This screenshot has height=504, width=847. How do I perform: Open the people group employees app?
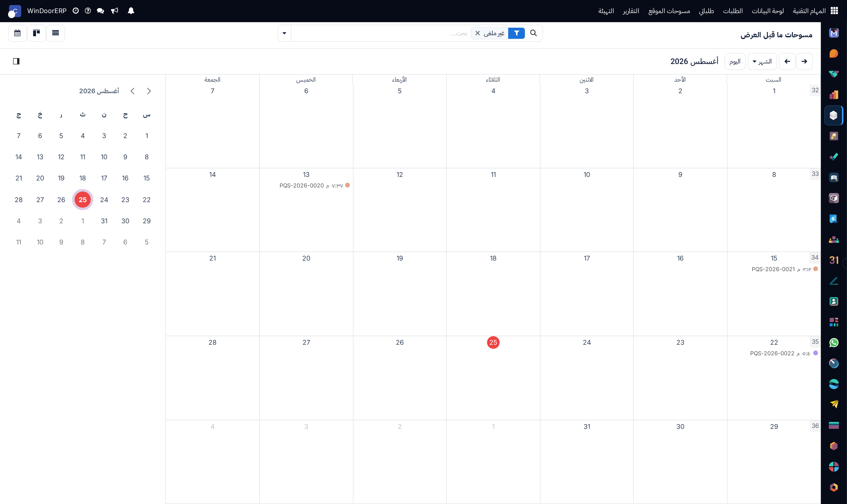(834, 239)
